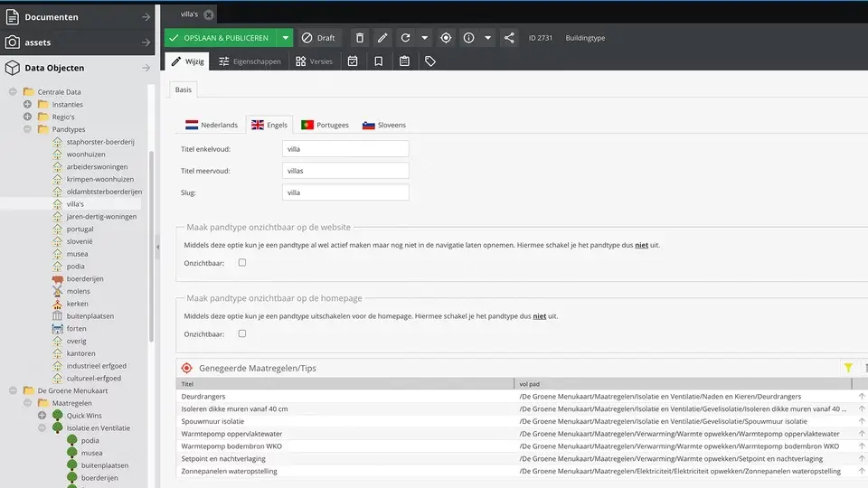The height and width of the screenshot is (488, 868).
Task: Switch to Nederlands language tab
Action: (x=212, y=125)
